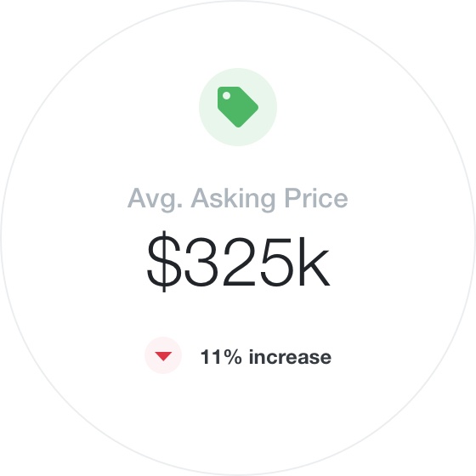Open the Avg. Asking Price label

click(x=238, y=199)
